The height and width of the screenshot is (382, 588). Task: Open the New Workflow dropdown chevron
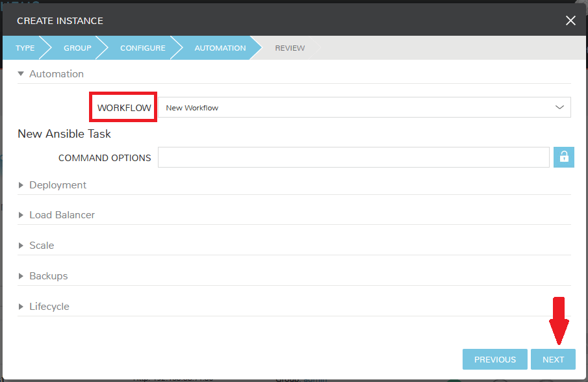(559, 107)
